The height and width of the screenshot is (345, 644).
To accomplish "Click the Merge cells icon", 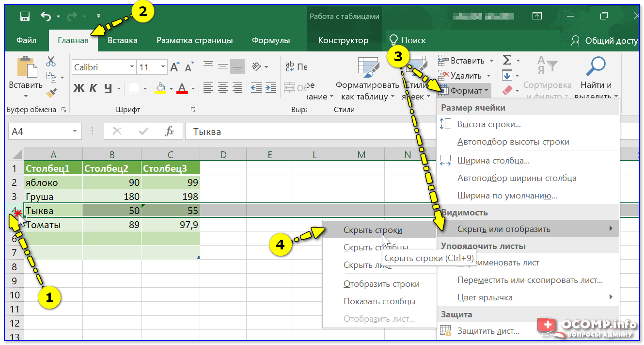I will click(x=290, y=88).
